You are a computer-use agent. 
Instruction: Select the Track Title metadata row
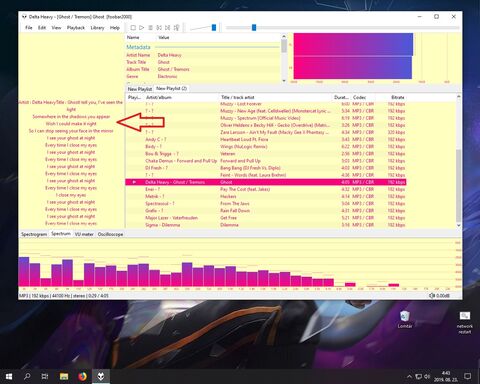pos(203,62)
